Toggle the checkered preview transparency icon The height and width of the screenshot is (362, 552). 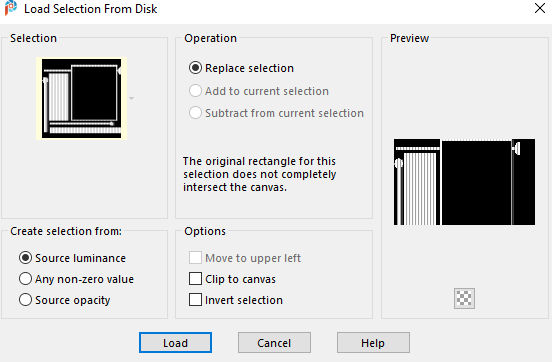[464, 298]
